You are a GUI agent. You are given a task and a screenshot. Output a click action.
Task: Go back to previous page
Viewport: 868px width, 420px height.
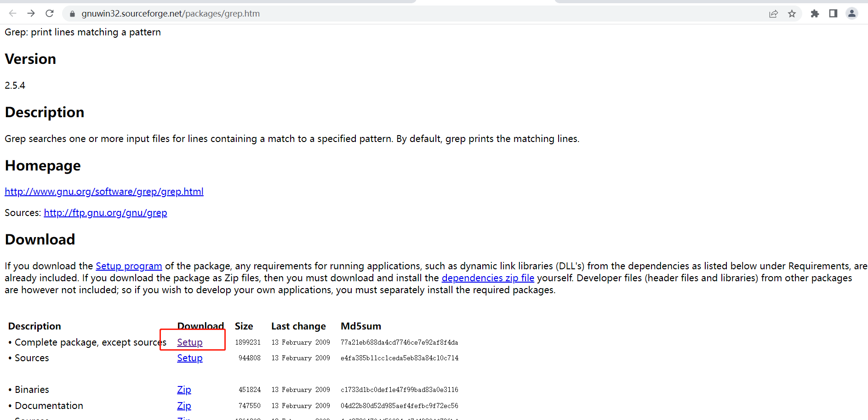click(12, 13)
